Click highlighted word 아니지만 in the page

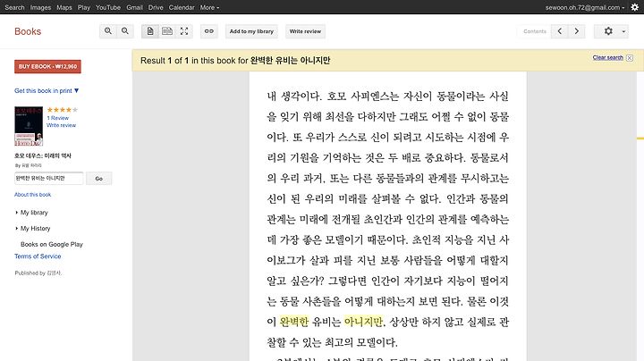pos(363,322)
